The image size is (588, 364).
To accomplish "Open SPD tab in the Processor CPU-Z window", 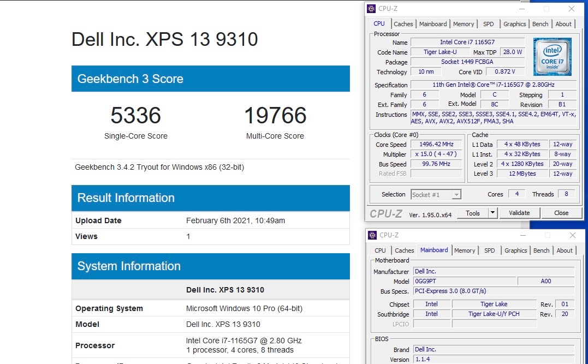I will point(488,24).
